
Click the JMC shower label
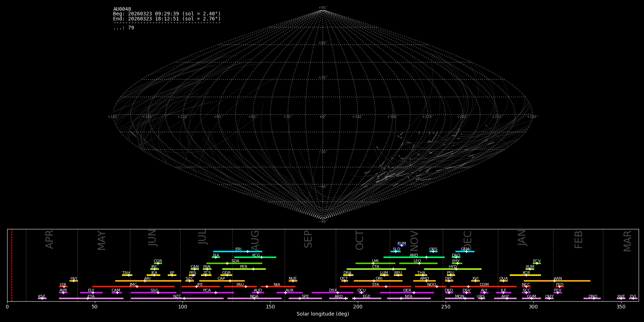pyautogui.click(x=133, y=285)
